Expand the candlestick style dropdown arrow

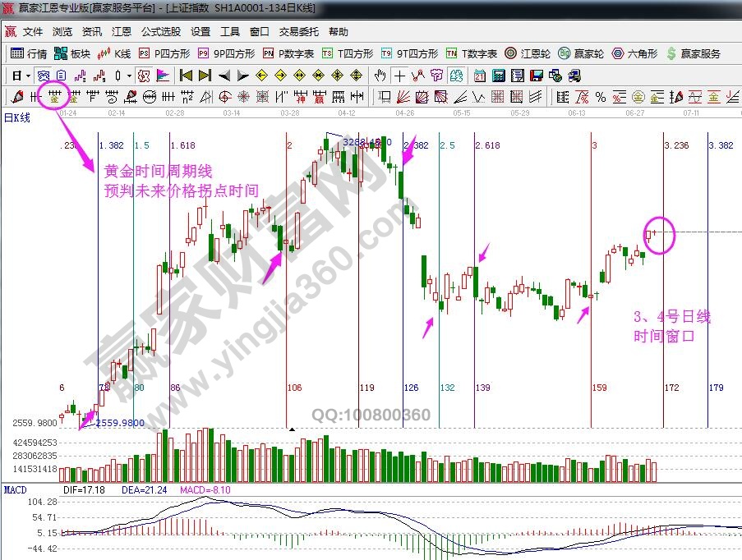point(128,76)
